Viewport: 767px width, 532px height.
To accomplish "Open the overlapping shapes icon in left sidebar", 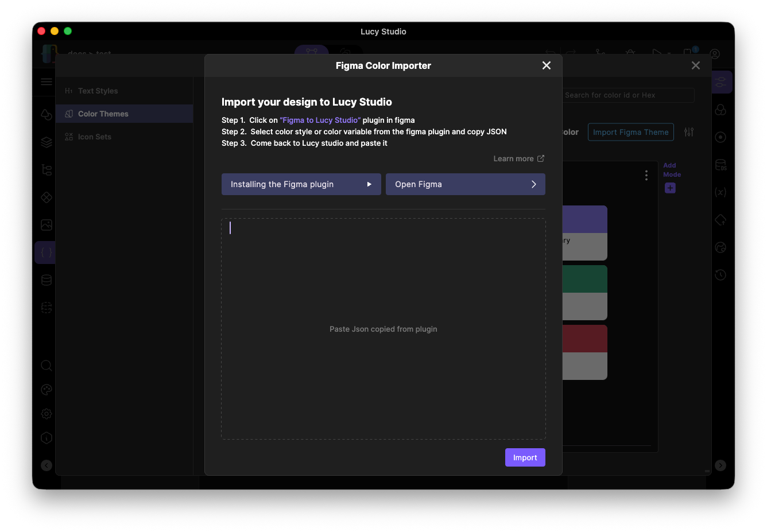I will (x=47, y=115).
